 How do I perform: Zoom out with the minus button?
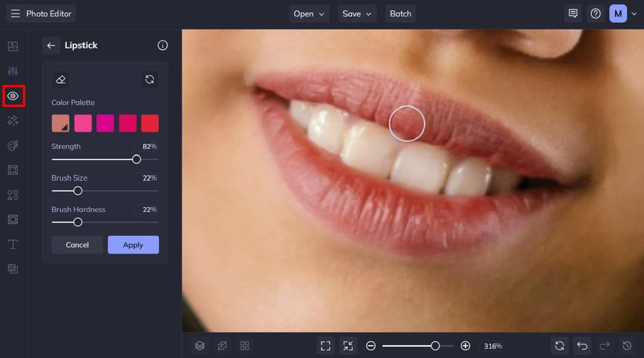tap(371, 346)
